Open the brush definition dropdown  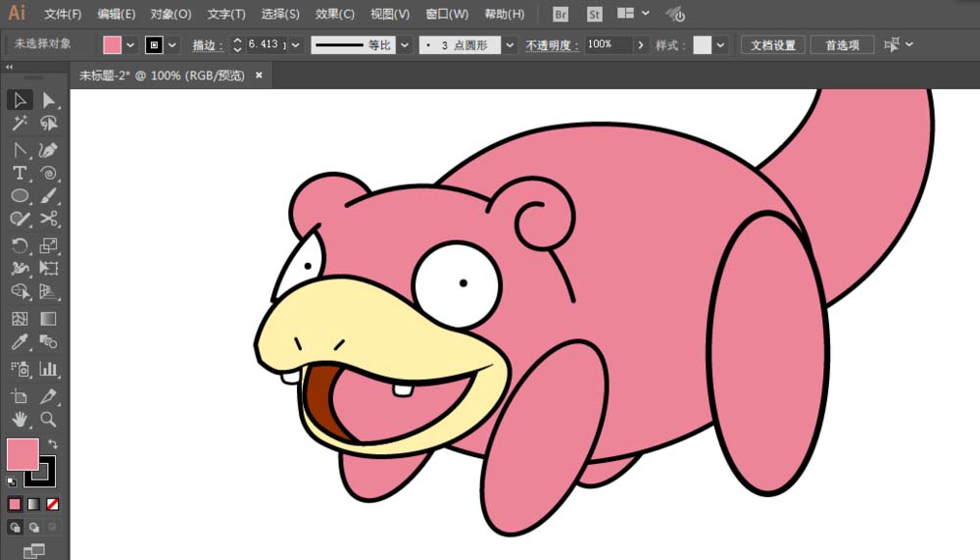coord(510,45)
